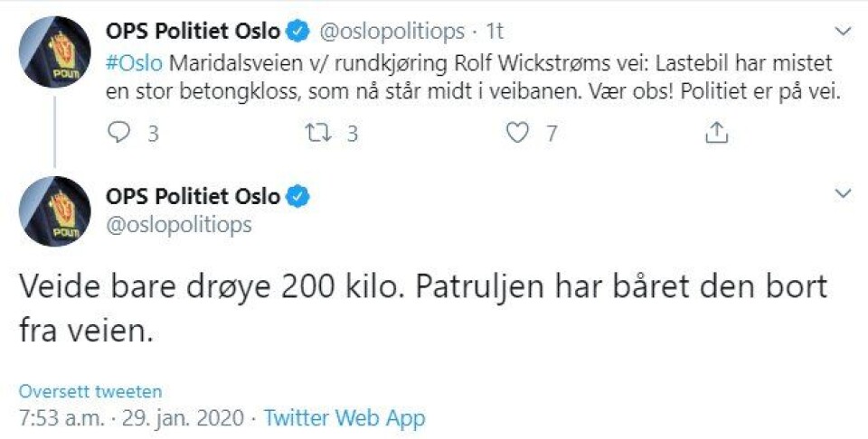Click "Oversett tweeten" to translate

pos(90,391)
